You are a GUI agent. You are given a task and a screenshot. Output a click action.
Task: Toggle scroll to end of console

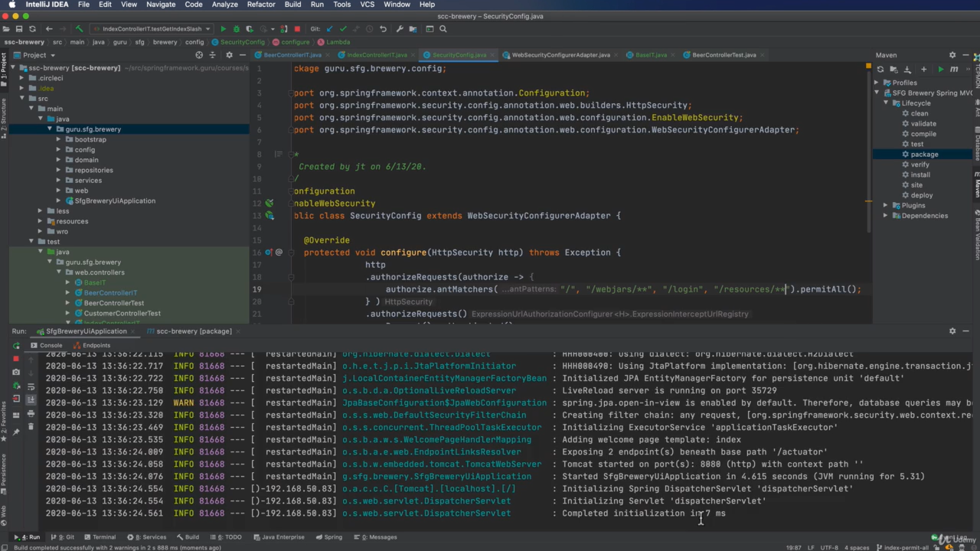click(x=31, y=400)
